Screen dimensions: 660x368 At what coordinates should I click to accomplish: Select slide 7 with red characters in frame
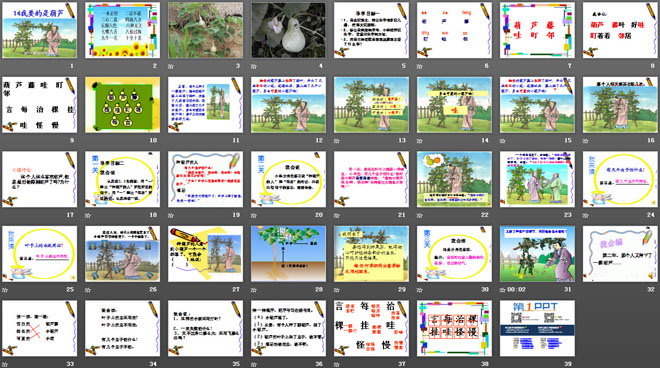tap(537, 30)
